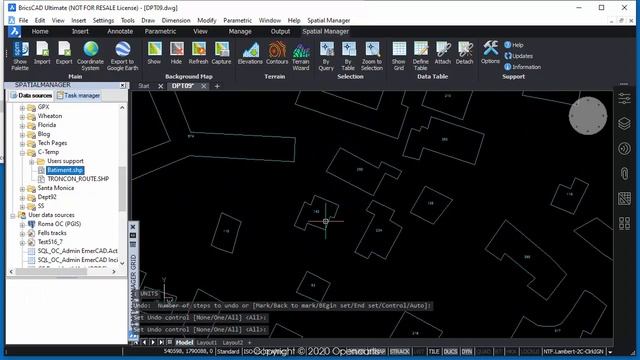Viewport: 640px width, 360px height.
Task: Open the Draw menu
Action: [x=148, y=20]
